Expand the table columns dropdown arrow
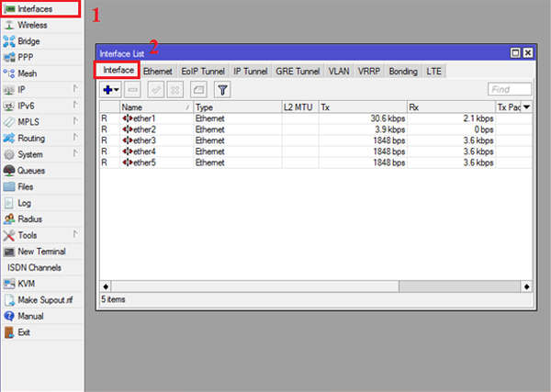Viewport: 551px width, 392px height. 527,107
